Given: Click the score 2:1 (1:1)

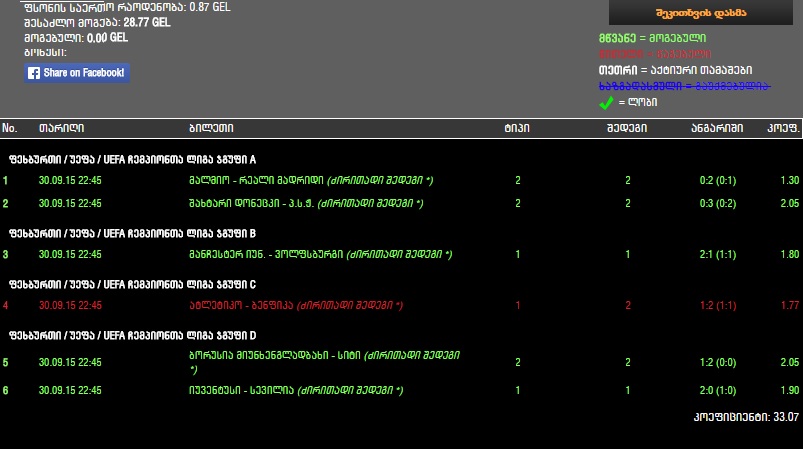Looking at the screenshot, I should [x=718, y=254].
